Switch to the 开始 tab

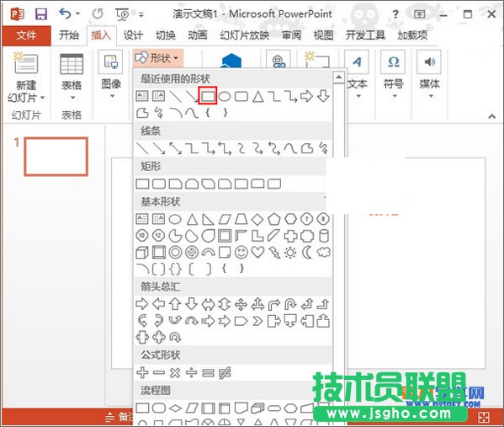click(69, 35)
